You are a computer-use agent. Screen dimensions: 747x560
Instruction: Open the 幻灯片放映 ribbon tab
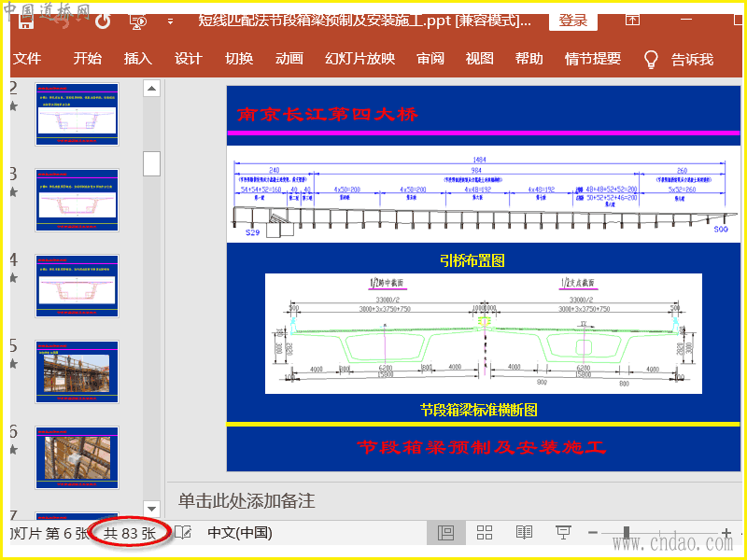tap(360, 58)
